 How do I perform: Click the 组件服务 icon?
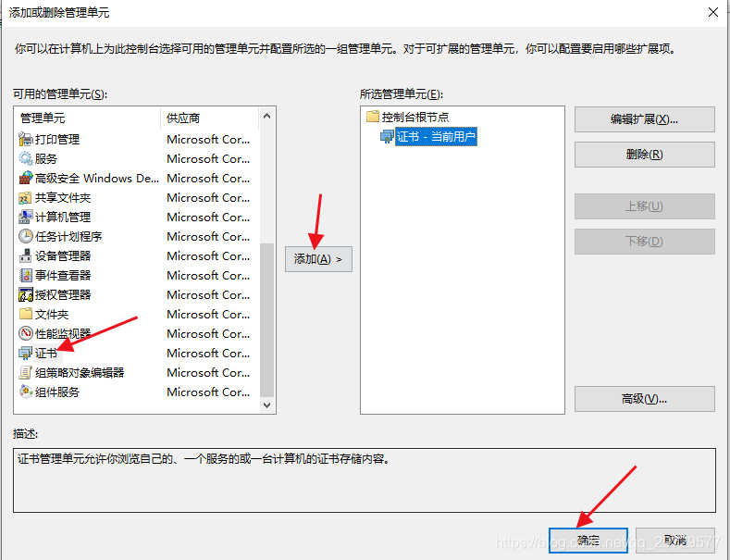click(x=25, y=392)
